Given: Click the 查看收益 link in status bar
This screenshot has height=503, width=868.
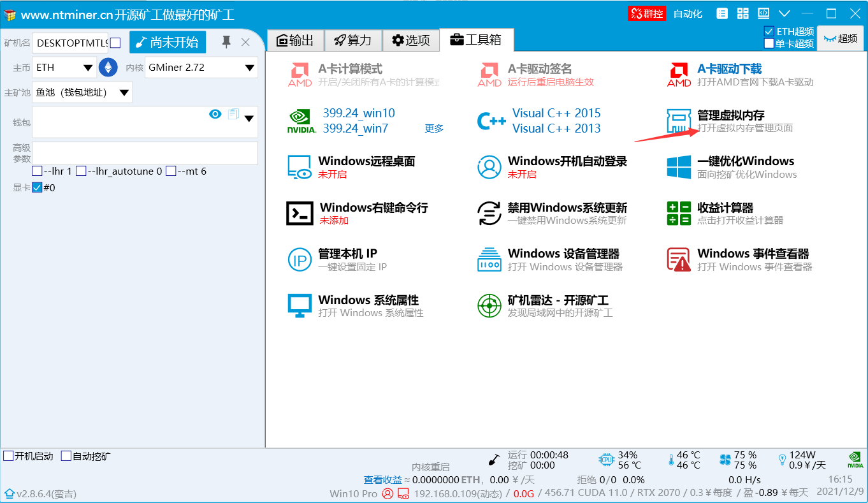Looking at the screenshot, I should click(383, 479).
